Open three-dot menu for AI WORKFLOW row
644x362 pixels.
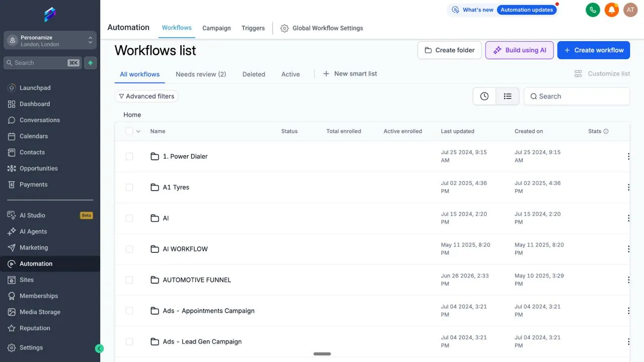(x=628, y=249)
